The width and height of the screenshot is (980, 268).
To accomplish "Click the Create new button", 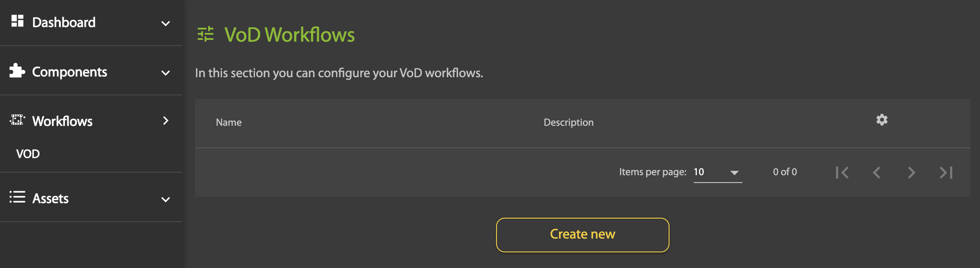I will (x=582, y=235).
